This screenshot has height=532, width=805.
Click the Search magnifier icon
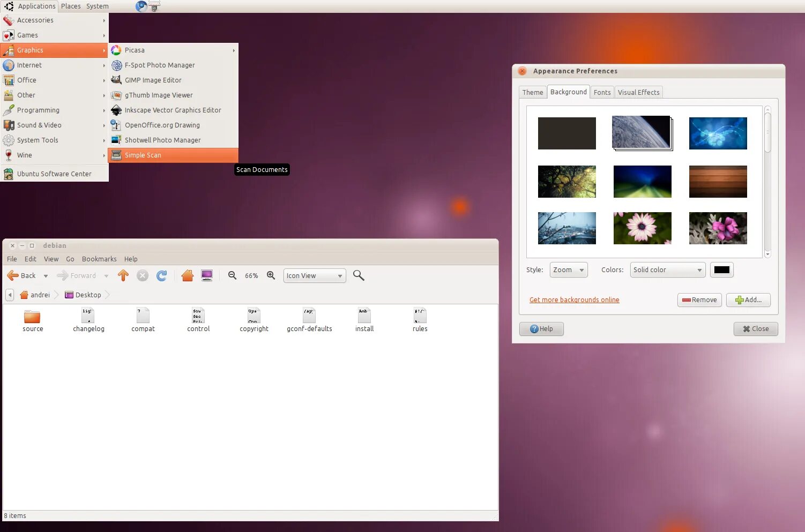pyautogui.click(x=359, y=275)
